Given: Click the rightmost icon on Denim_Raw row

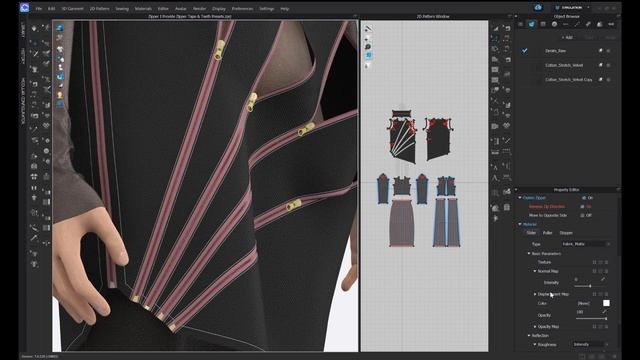Looking at the screenshot, I should coord(609,51).
